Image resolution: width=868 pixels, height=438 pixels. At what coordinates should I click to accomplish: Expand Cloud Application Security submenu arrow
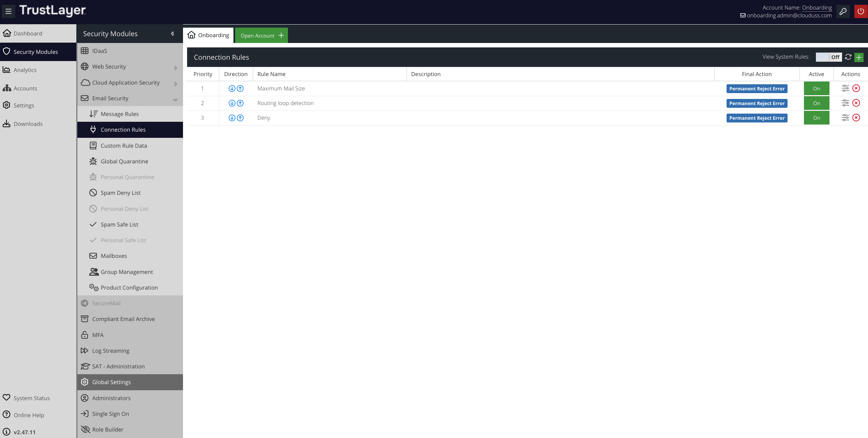pyautogui.click(x=176, y=84)
